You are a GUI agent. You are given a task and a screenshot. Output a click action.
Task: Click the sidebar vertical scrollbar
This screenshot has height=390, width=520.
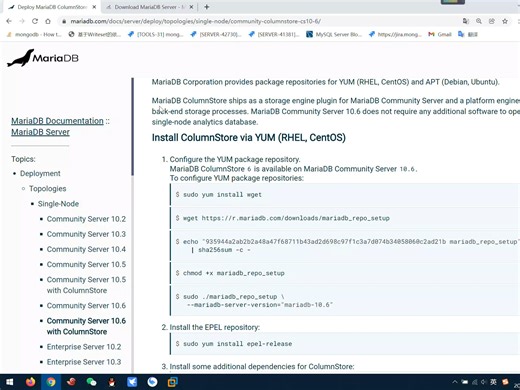click(x=132, y=127)
